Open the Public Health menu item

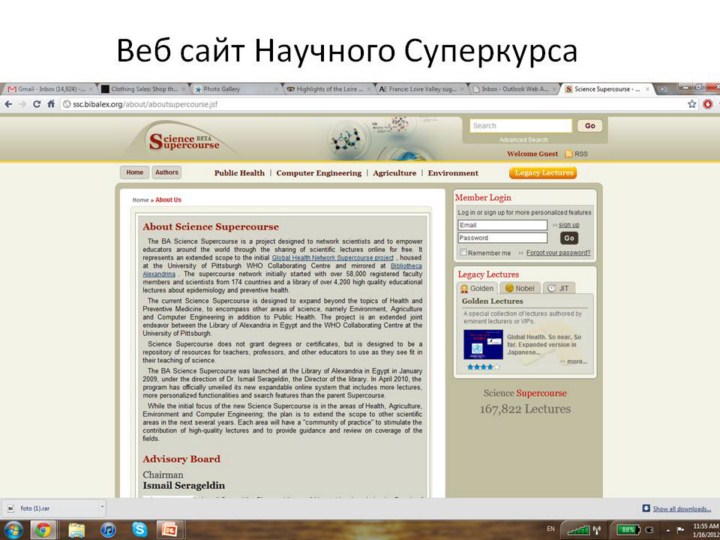click(239, 173)
